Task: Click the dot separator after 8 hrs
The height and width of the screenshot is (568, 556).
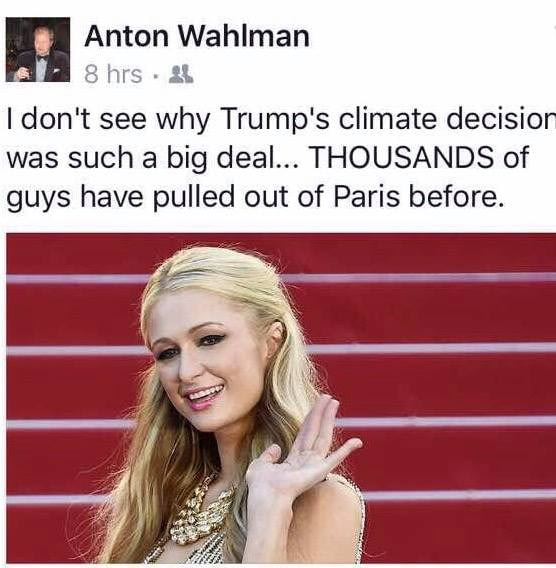Action: tap(156, 77)
